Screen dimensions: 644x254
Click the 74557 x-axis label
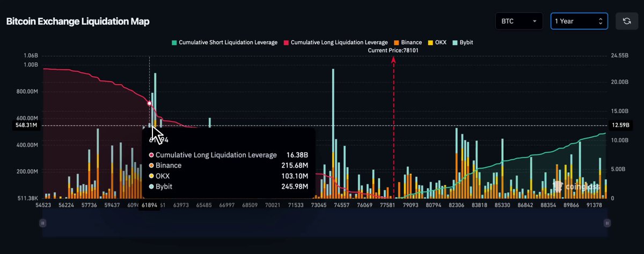click(x=341, y=205)
